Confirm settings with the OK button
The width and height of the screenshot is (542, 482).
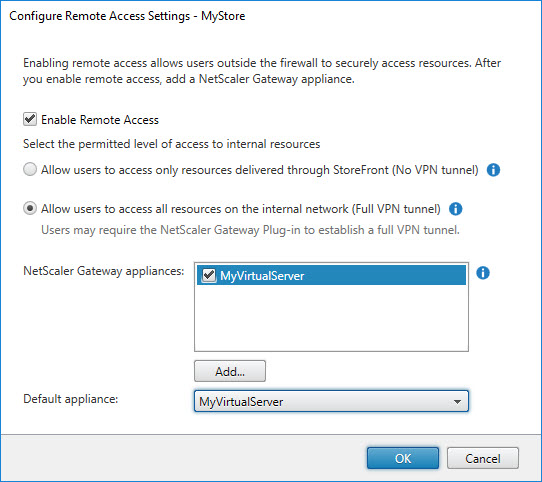pyautogui.click(x=403, y=458)
